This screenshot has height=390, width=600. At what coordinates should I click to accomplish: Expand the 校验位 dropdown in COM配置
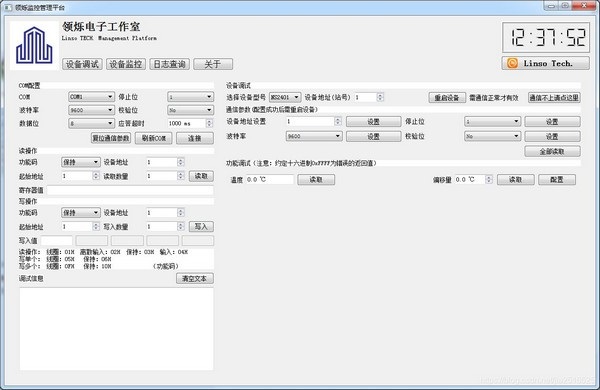click(x=190, y=110)
